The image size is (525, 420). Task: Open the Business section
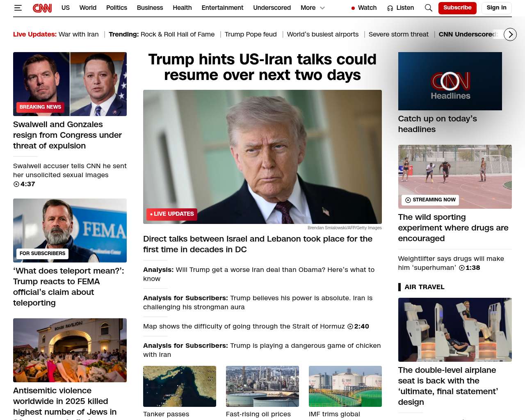(150, 8)
